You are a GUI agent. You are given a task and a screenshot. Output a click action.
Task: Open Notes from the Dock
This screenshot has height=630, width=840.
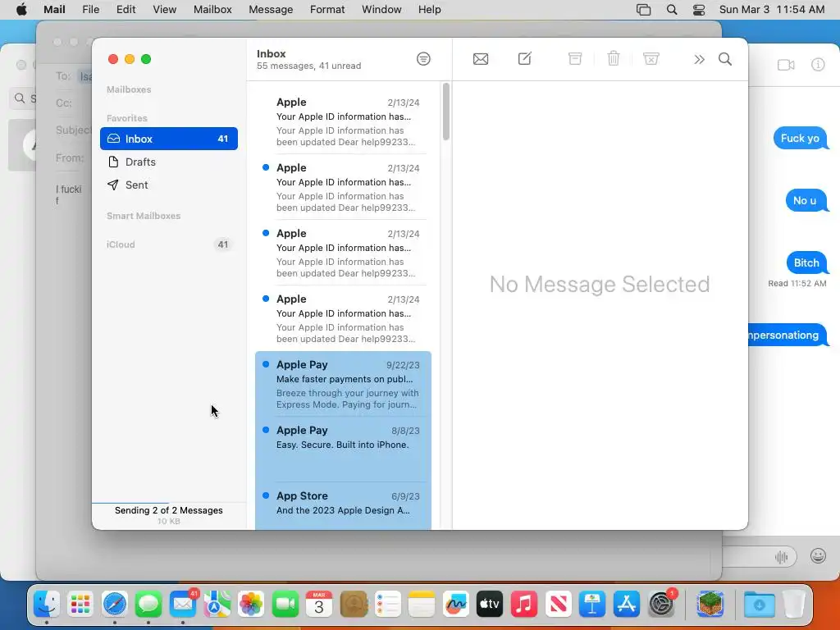coord(421,605)
